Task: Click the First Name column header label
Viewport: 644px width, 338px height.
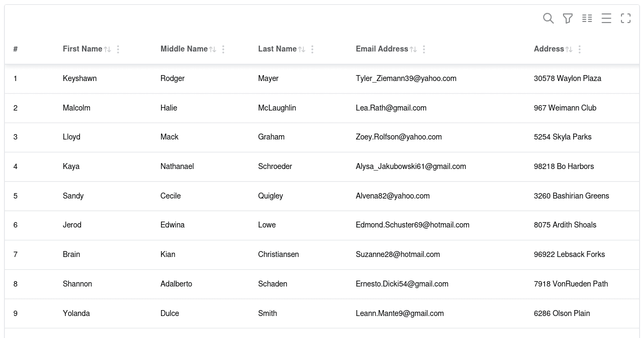Action: (x=82, y=49)
